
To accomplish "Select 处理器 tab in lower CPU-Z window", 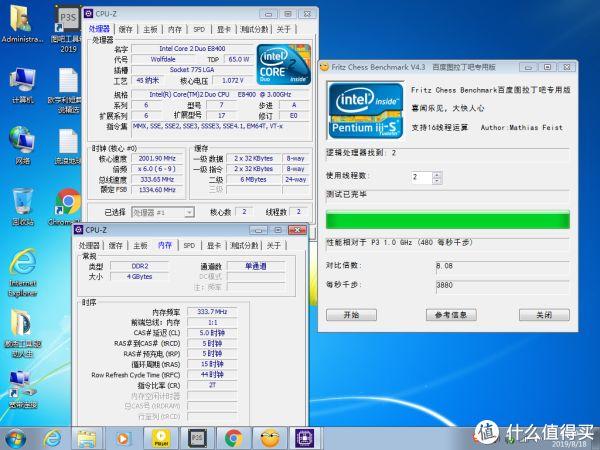I will [x=89, y=246].
